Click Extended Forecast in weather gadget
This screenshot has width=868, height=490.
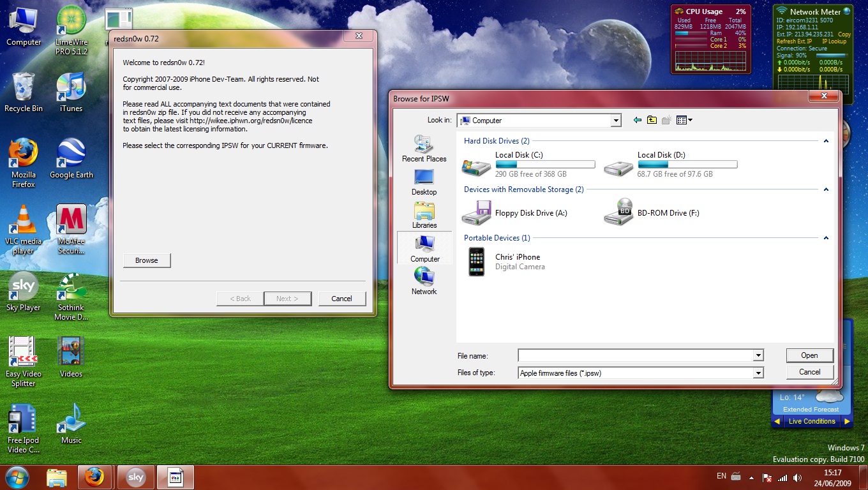(x=811, y=410)
